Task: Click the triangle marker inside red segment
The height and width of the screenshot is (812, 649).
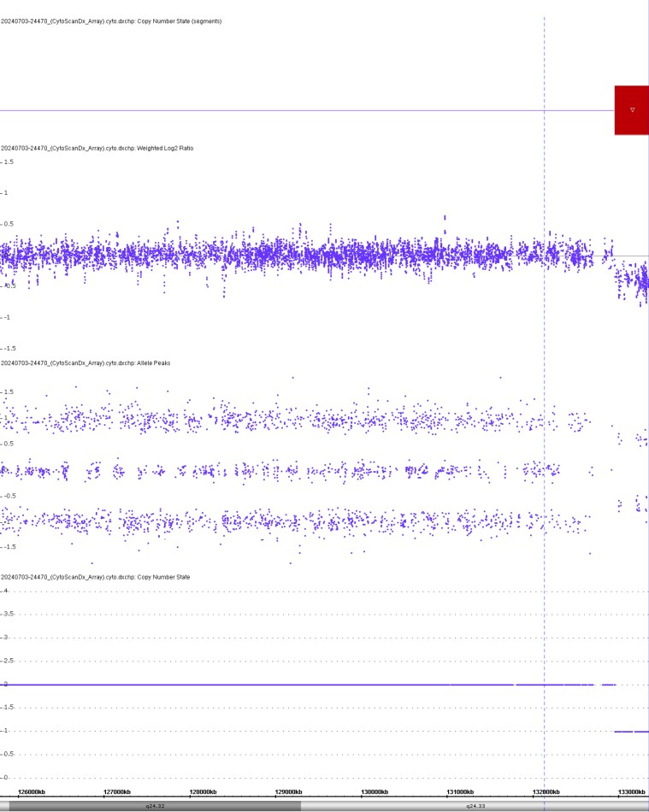Action: (x=632, y=109)
